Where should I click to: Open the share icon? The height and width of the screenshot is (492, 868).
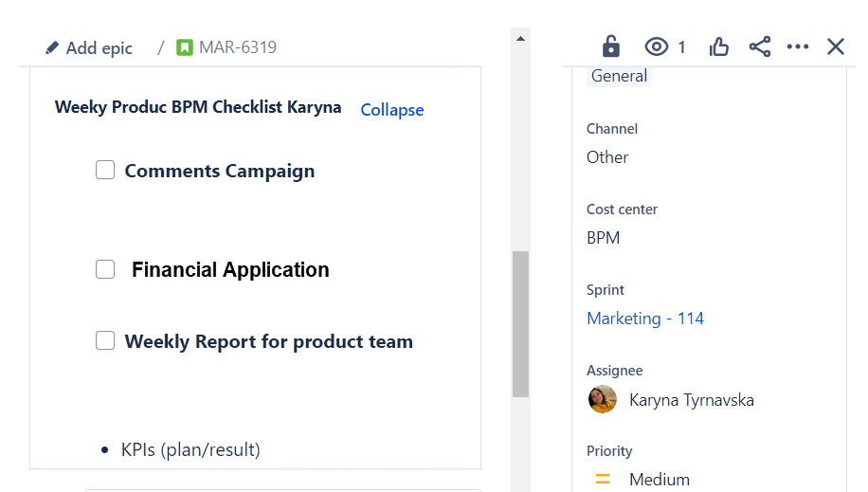pos(760,46)
